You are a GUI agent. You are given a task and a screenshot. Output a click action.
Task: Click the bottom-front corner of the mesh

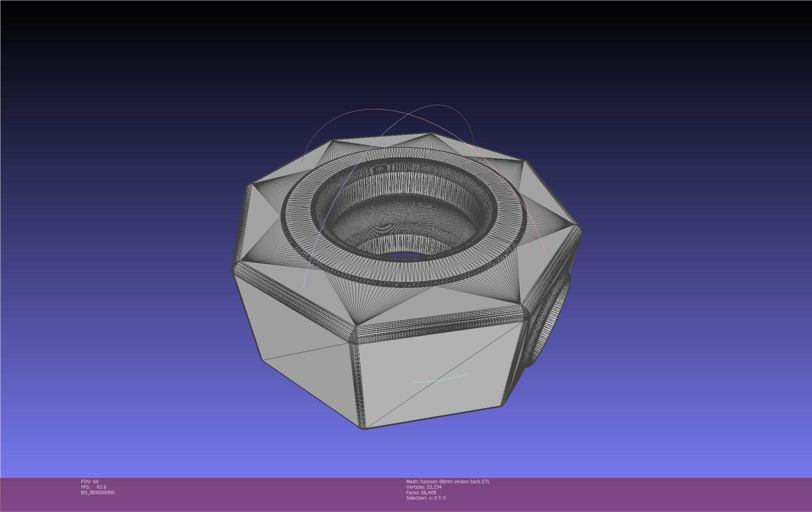point(364,428)
